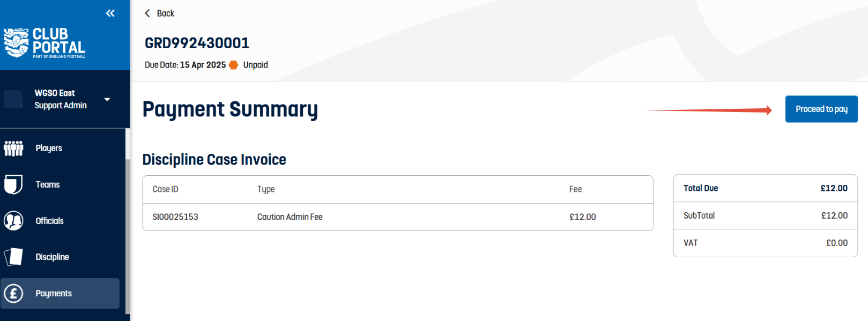Collapse the sidebar with double chevron icon
This screenshot has height=321, width=868.
(x=110, y=13)
